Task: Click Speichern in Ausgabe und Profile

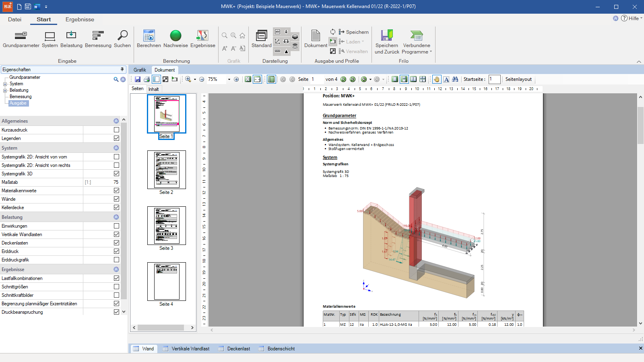Action: (x=353, y=32)
